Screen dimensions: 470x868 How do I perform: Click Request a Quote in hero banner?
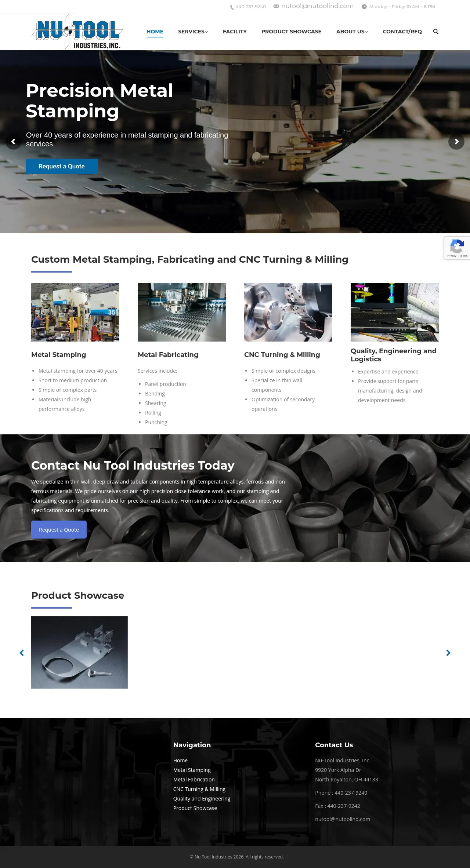click(x=62, y=166)
